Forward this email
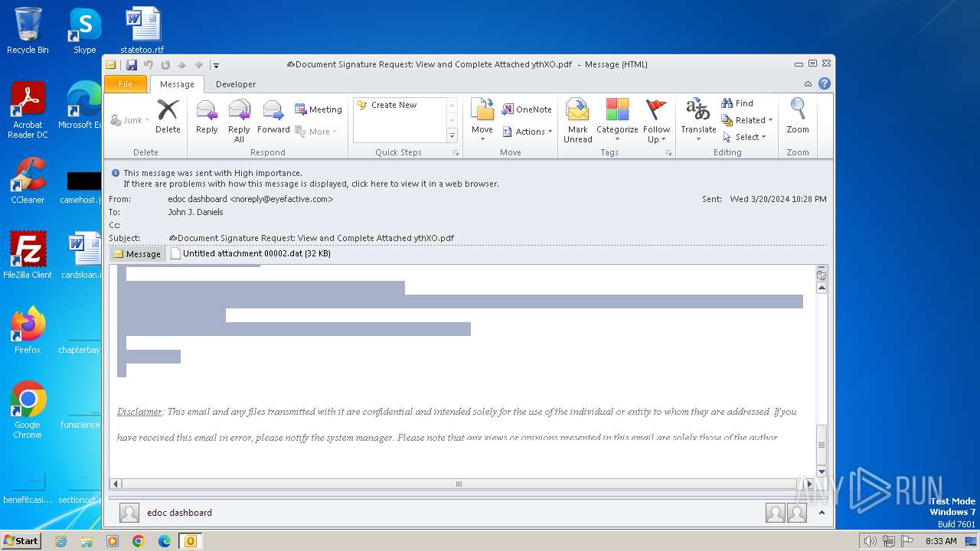 [x=273, y=116]
